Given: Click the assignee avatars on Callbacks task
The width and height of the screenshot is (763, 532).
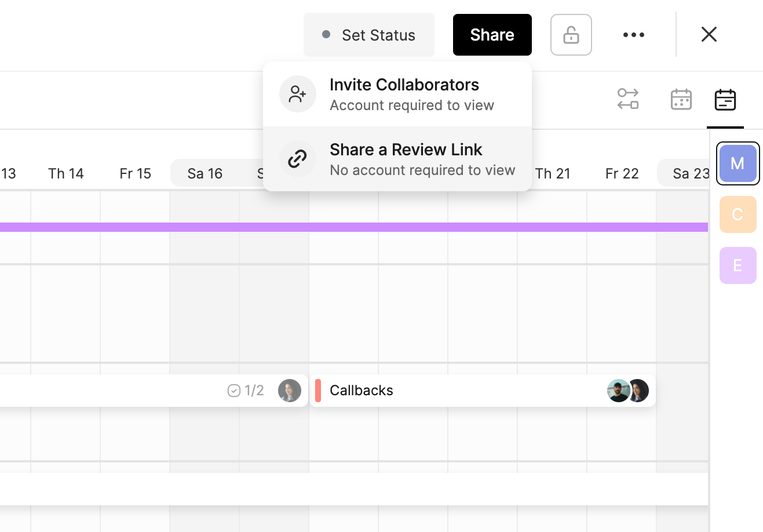Looking at the screenshot, I should tap(628, 391).
